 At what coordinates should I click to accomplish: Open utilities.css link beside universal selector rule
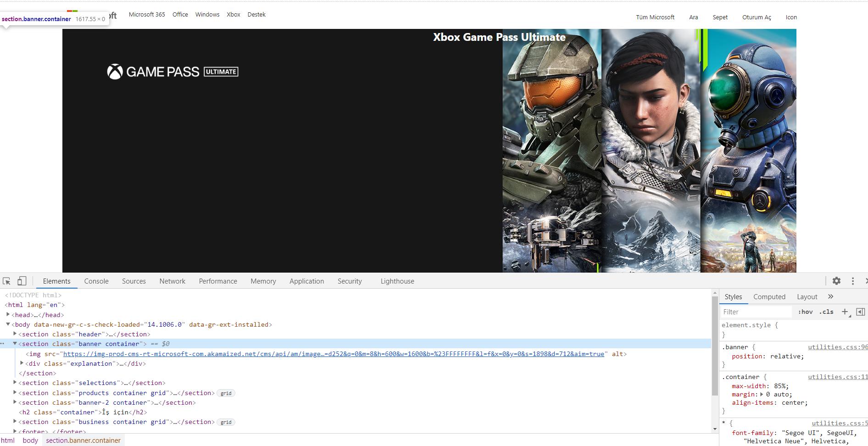click(x=839, y=423)
